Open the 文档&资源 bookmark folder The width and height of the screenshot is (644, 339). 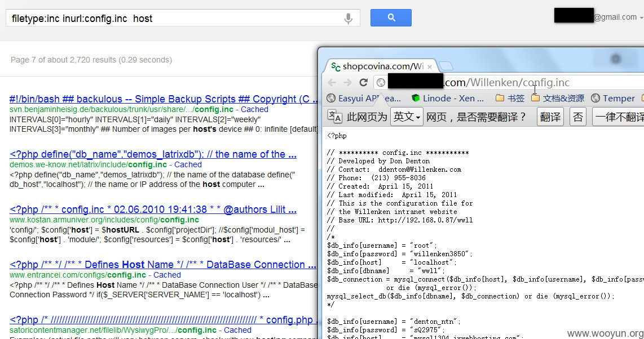(x=557, y=99)
